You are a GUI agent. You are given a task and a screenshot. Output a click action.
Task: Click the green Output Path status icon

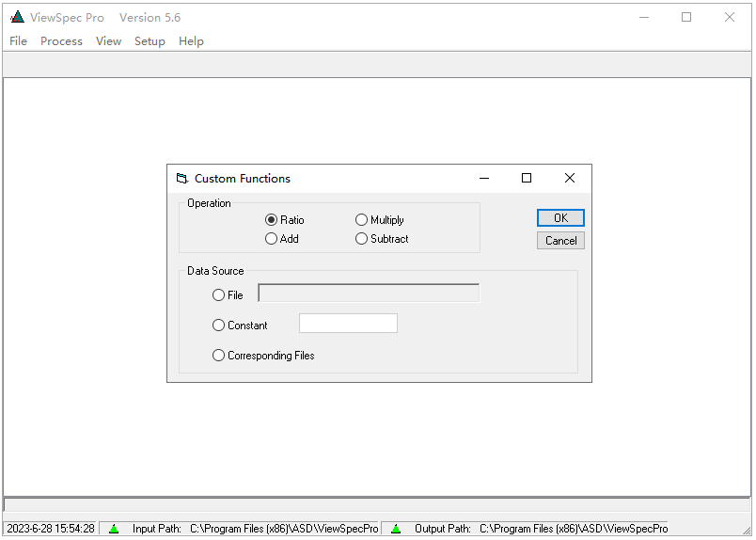point(396,529)
